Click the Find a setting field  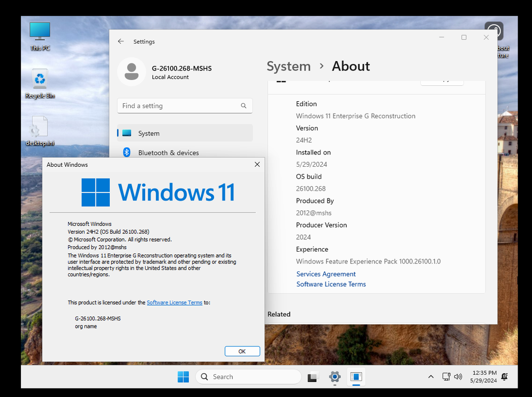(185, 106)
